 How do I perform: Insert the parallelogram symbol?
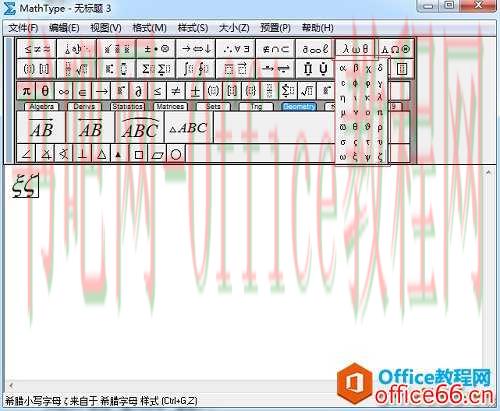pyautogui.click(x=157, y=154)
